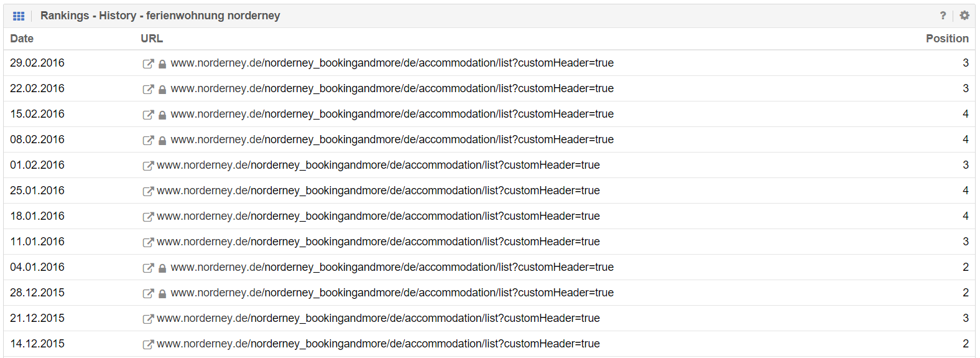
Task: Open the norderney.de URL in 08.02.2016 row
Action: click(x=392, y=139)
